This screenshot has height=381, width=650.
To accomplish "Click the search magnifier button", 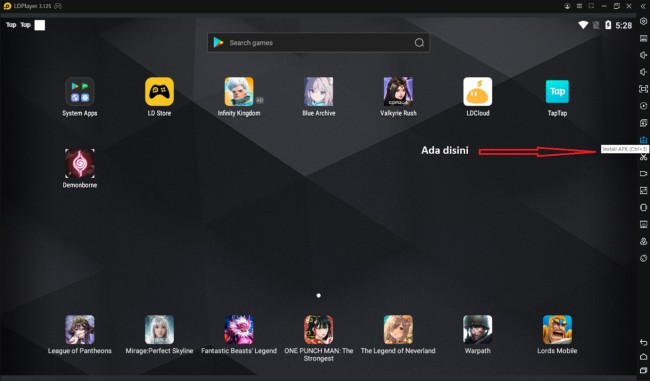I will (419, 43).
